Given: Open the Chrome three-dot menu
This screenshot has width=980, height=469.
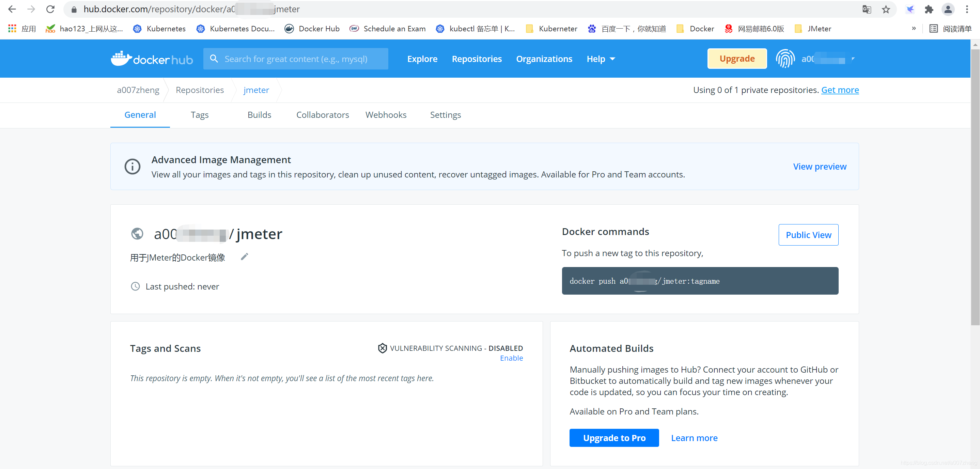Looking at the screenshot, I should tap(967, 9).
